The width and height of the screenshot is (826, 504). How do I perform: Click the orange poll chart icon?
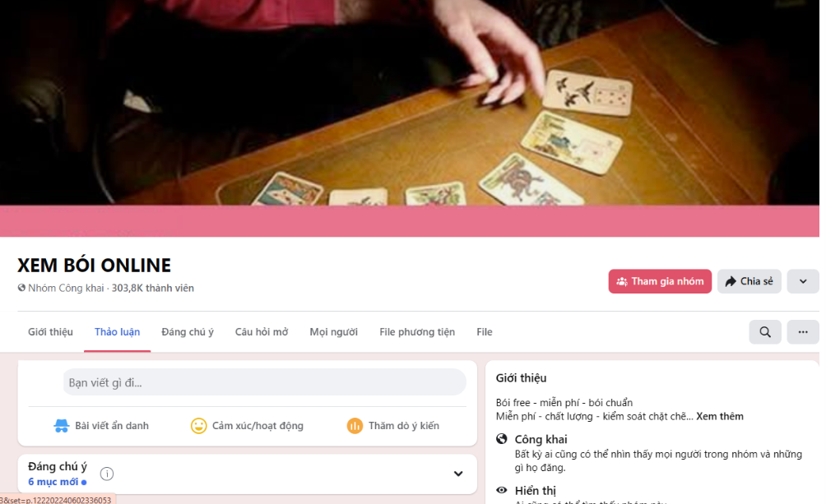(x=355, y=426)
